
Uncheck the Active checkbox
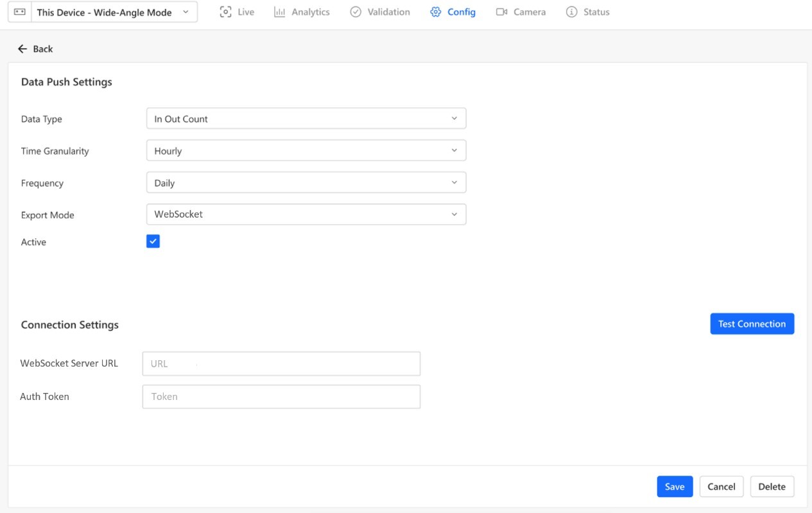click(x=153, y=241)
